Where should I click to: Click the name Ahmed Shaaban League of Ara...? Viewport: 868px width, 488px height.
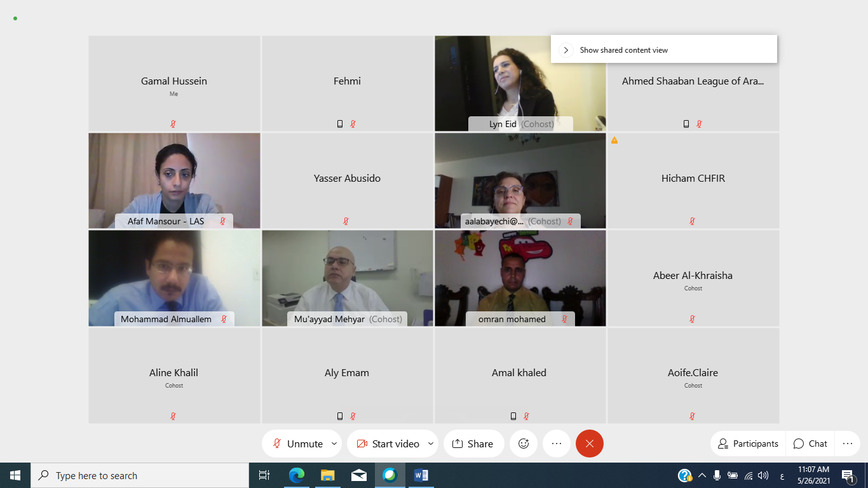click(x=693, y=81)
